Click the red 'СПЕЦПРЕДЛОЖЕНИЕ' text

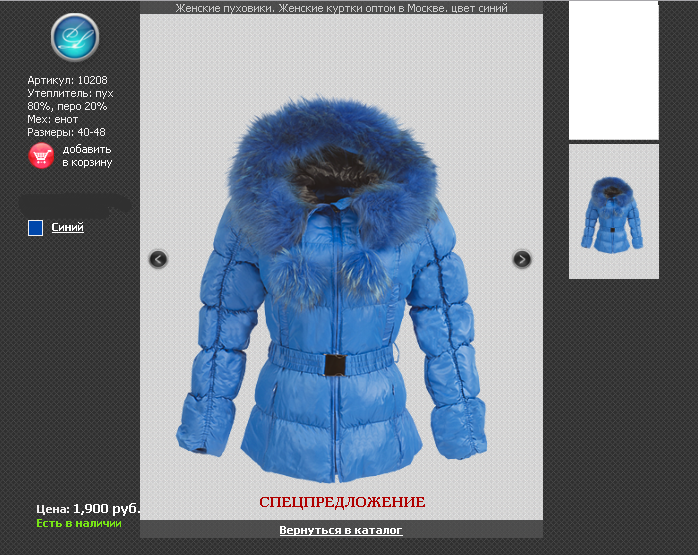coord(342,502)
